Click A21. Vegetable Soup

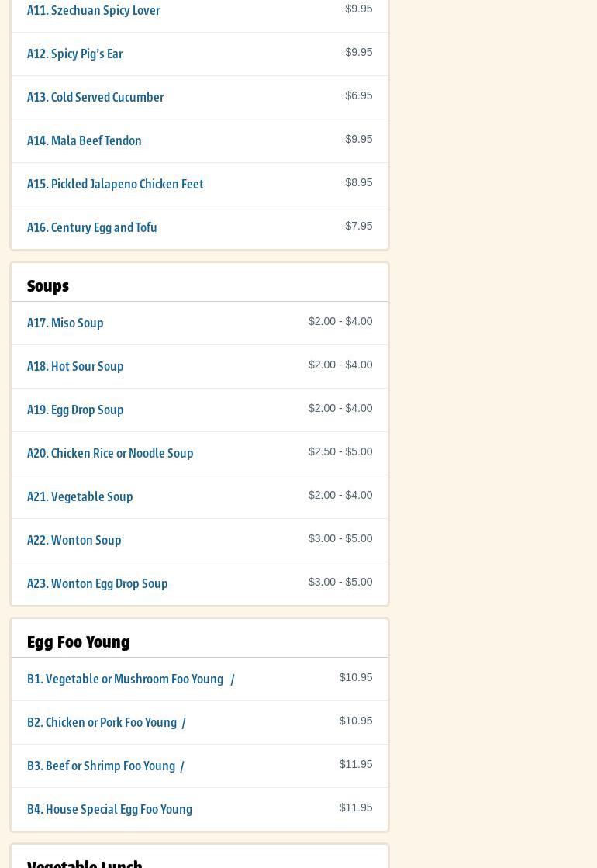tap(80, 497)
